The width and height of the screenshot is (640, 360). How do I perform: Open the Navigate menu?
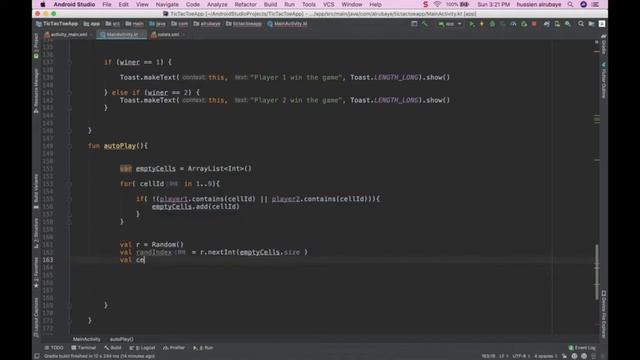pyautogui.click(x=167, y=4)
